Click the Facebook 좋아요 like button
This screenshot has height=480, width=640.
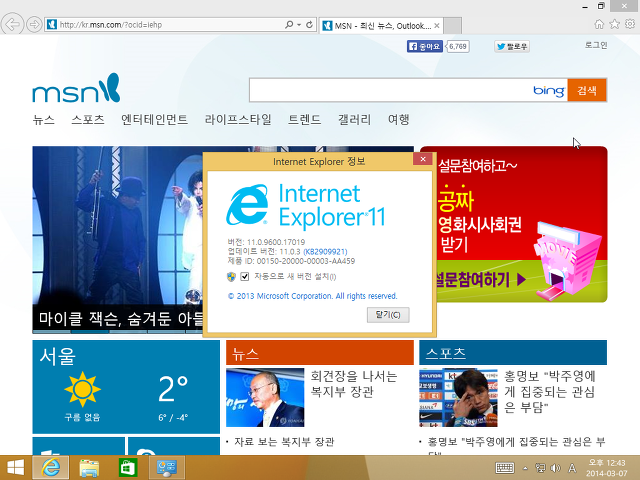click(x=424, y=47)
